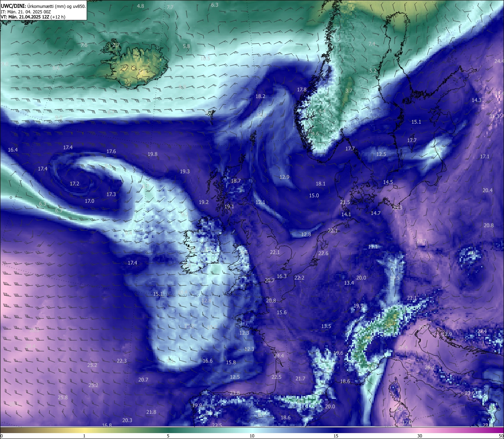
Task: Click the 19.8 value in the Atlantic
Action: tap(152, 154)
